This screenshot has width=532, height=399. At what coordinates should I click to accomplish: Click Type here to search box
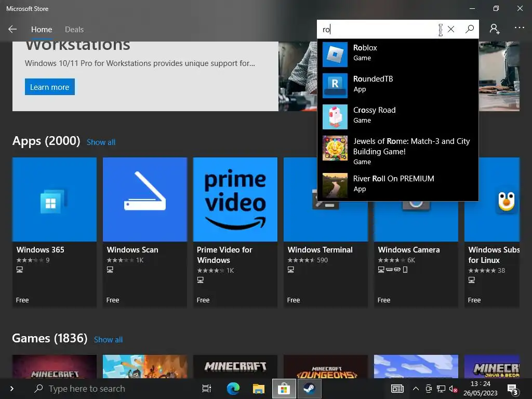pyautogui.click(x=87, y=389)
